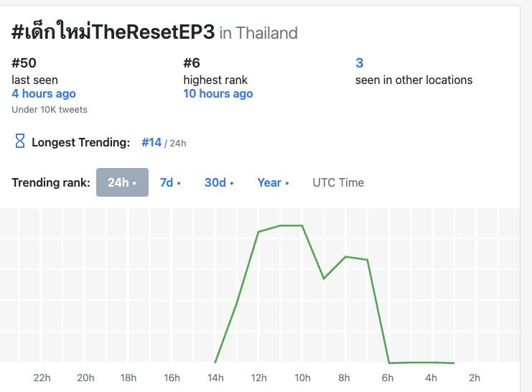Select the 24h trending rank tab
532x392 pixels.
(x=122, y=182)
